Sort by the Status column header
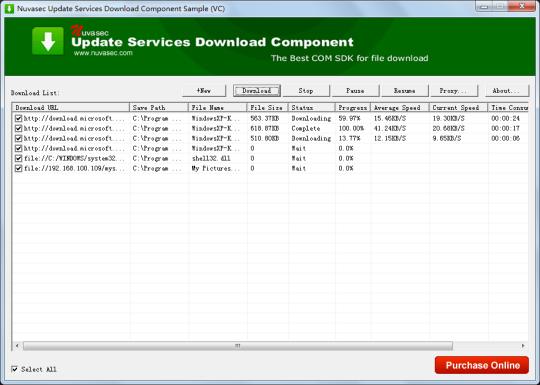This screenshot has width=540, height=385. click(312, 108)
